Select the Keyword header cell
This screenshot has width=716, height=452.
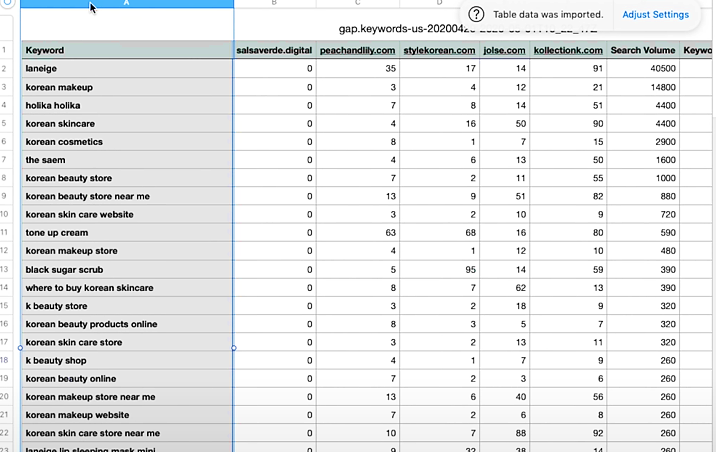[127, 50]
